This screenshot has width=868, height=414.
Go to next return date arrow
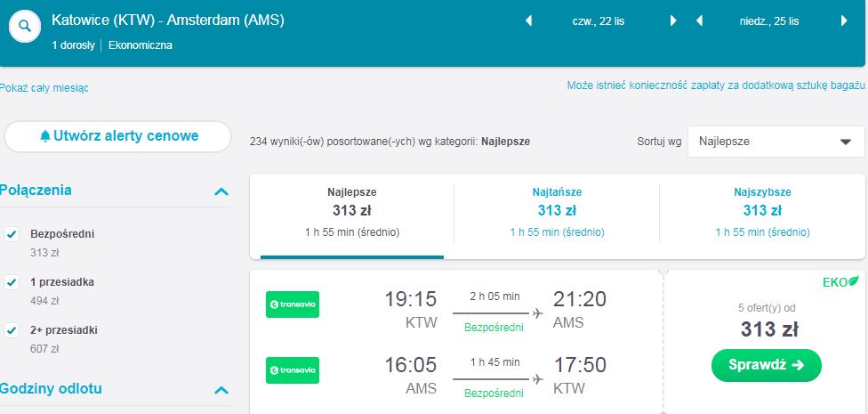pyautogui.click(x=844, y=21)
